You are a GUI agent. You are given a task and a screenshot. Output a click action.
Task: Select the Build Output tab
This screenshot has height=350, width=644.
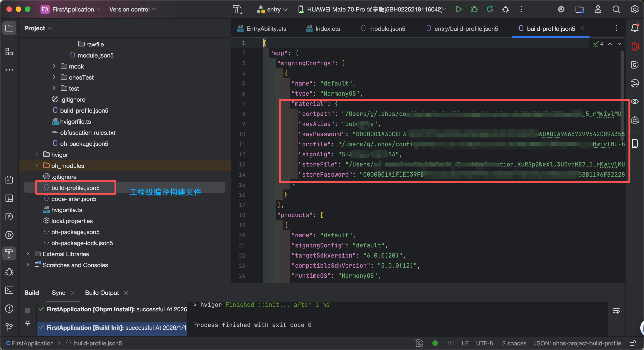(x=102, y=293)
